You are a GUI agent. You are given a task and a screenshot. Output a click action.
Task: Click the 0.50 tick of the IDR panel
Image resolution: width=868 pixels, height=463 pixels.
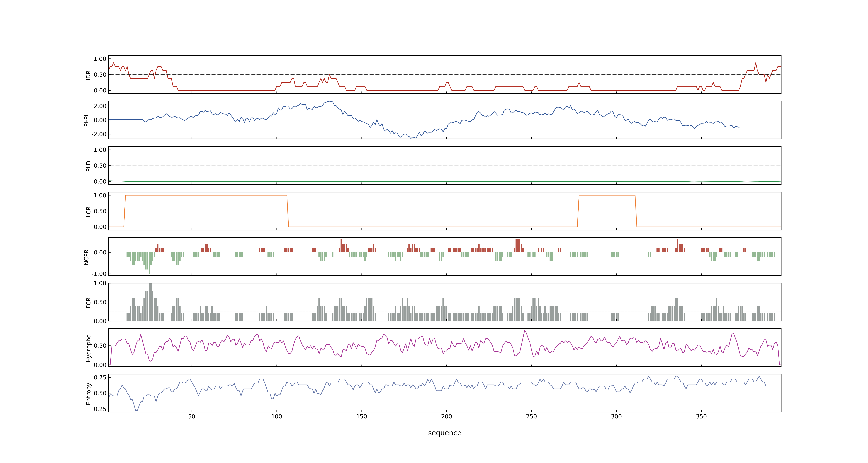tap(100, 75)
